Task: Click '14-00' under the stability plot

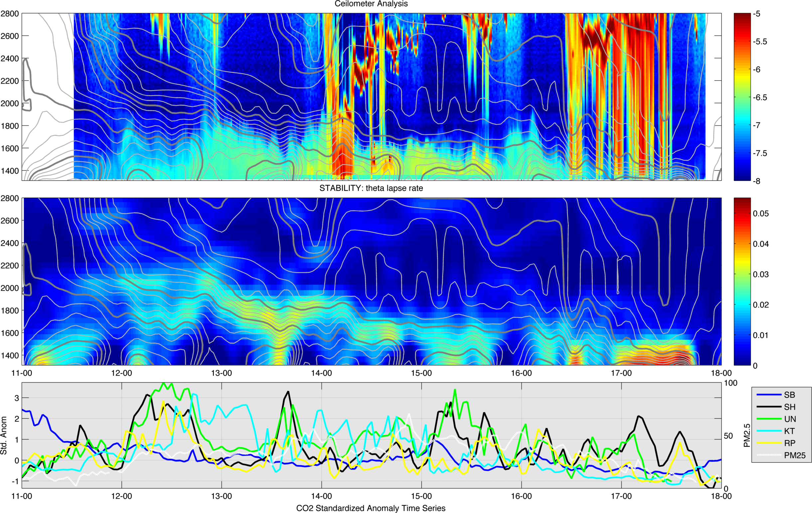Action: click(x=321, y=373)
